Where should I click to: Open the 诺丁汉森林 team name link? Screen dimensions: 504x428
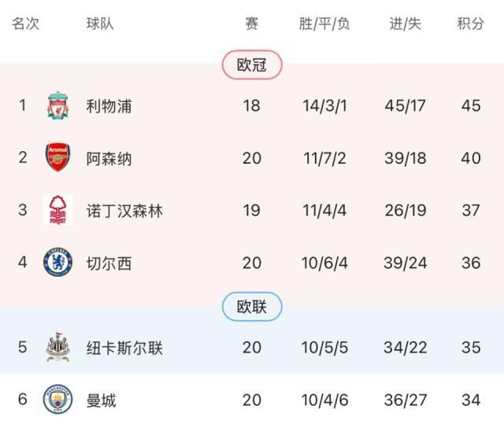click(x=124, y=210)
